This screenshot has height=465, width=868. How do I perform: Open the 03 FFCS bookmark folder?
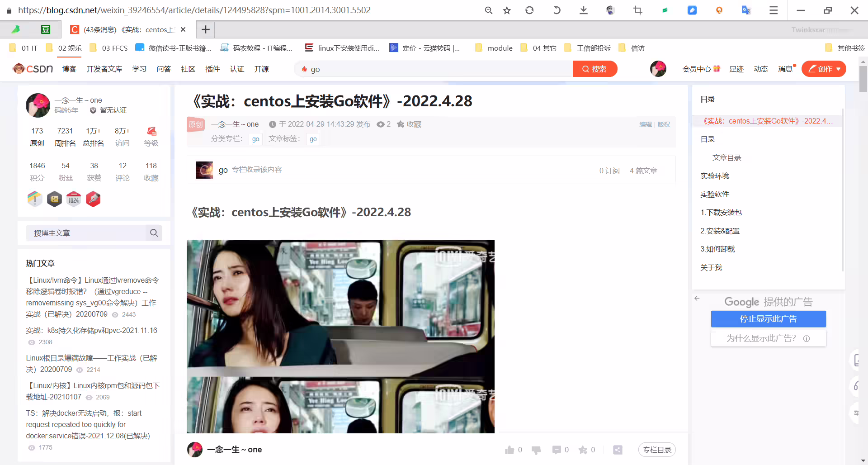[108, 48]
